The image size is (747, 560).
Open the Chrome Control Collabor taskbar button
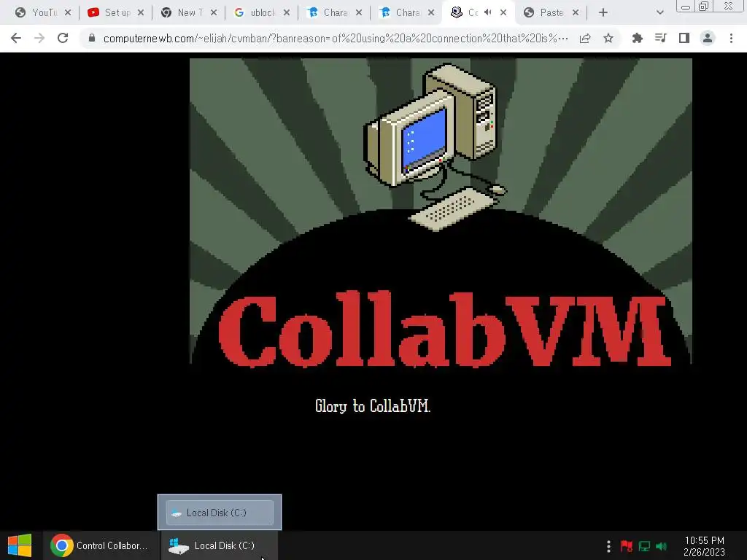(x=99, y=545)
